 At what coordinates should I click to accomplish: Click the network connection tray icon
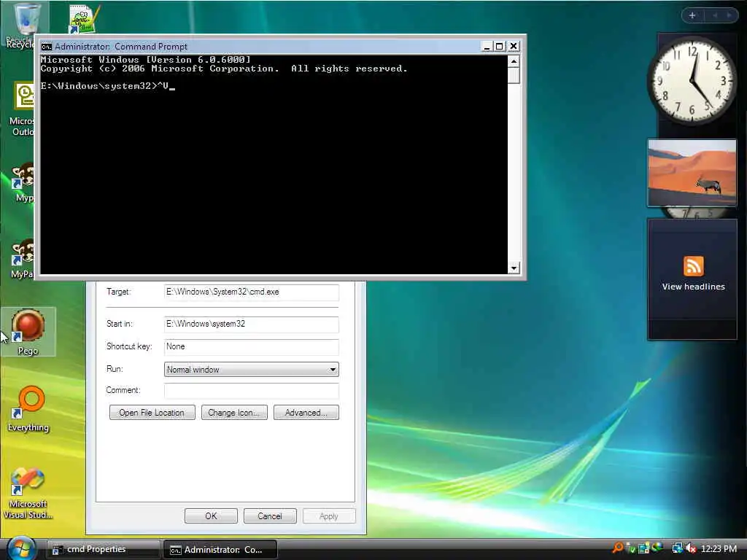[677, 548]
